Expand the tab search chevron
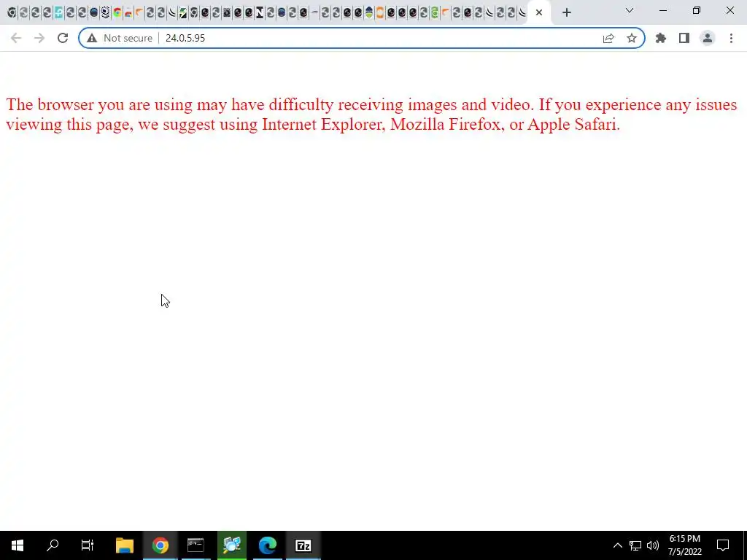 630,10
